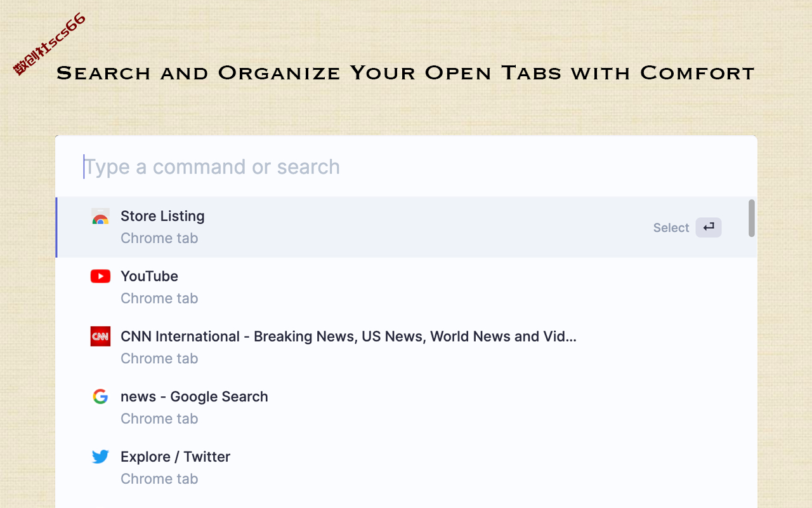
Task: Open the news - Google Search entry
Action: click(406, 408)
